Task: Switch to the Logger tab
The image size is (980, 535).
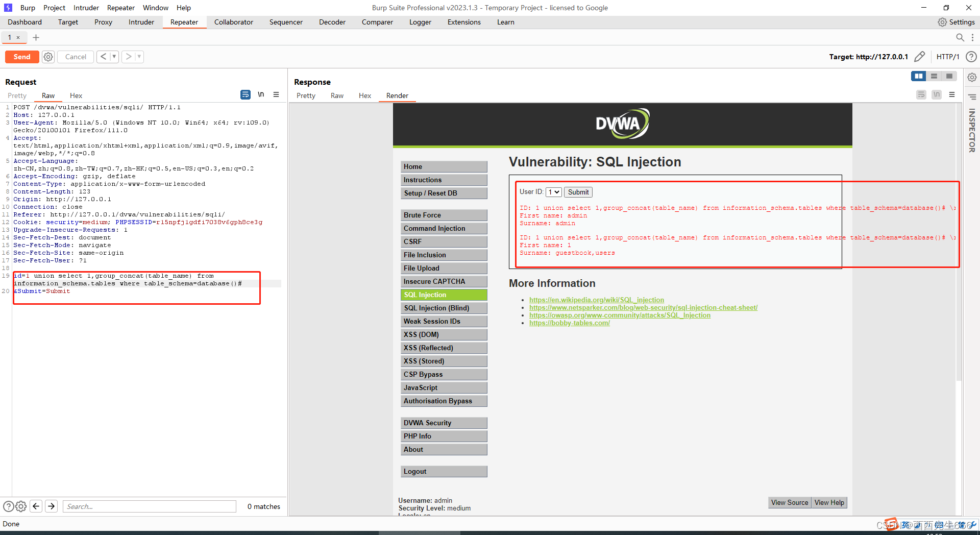Action: (x=420, y=22)
